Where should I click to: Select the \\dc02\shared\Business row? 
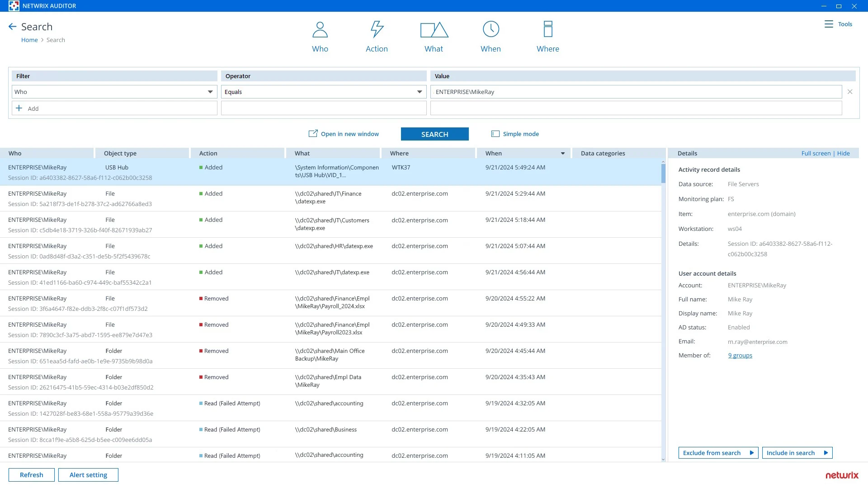coord(330,434)
